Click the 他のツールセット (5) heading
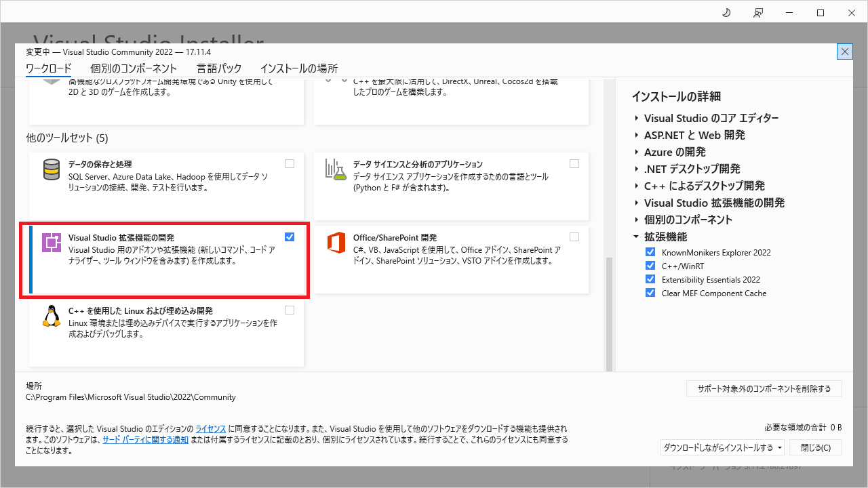This screenshot has height=488, width=868. (67, 138)
